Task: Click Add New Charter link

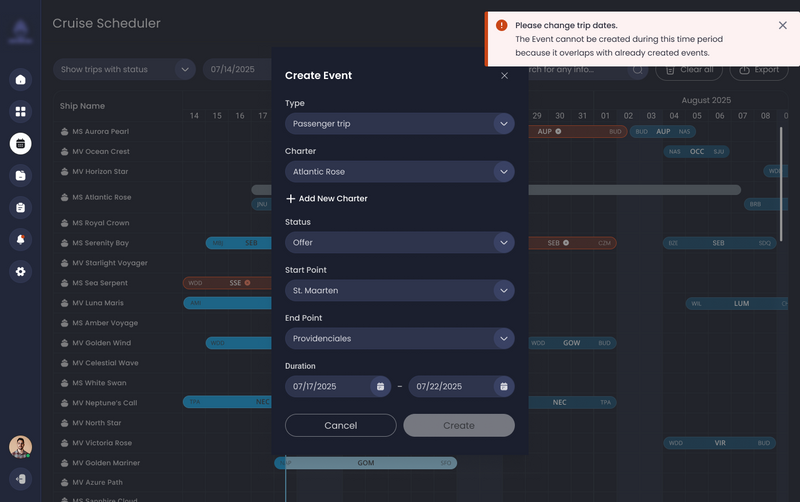Action: 327,199
